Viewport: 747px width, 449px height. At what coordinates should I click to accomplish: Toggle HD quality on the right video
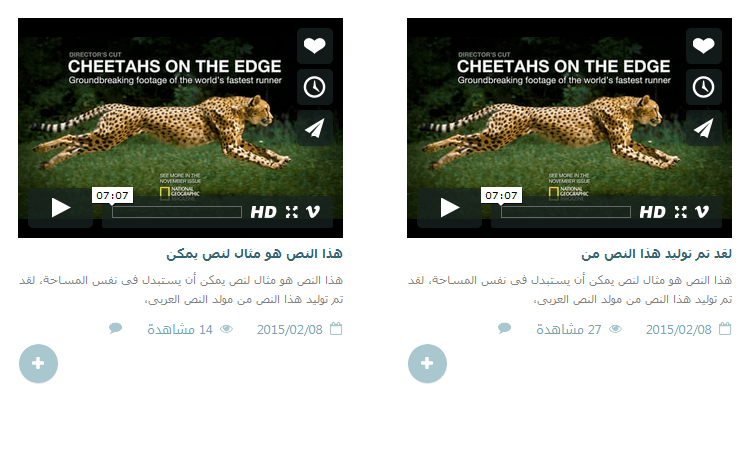(x=652, y=212)
